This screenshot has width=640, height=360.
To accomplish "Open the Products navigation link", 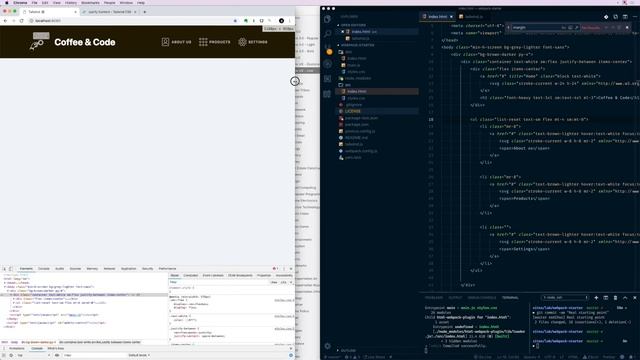I will click(x=215, y=42).
